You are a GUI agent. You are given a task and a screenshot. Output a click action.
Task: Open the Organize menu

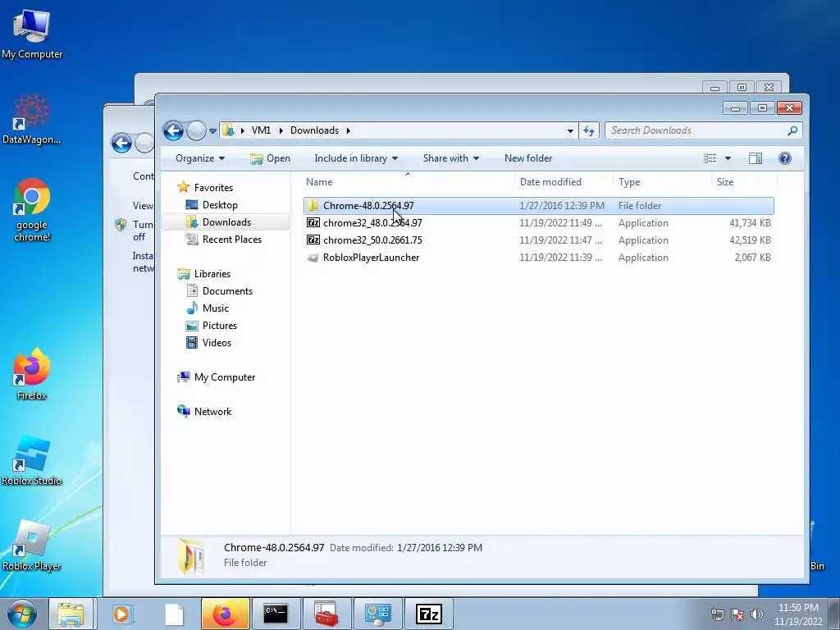pyautogui.click(x=200, y=158)
